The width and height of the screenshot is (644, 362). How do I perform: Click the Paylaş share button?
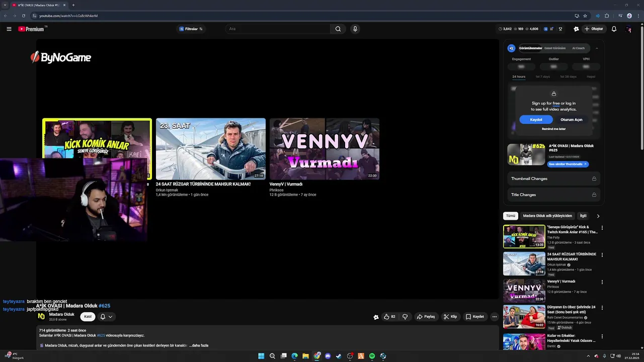[426, 317]
